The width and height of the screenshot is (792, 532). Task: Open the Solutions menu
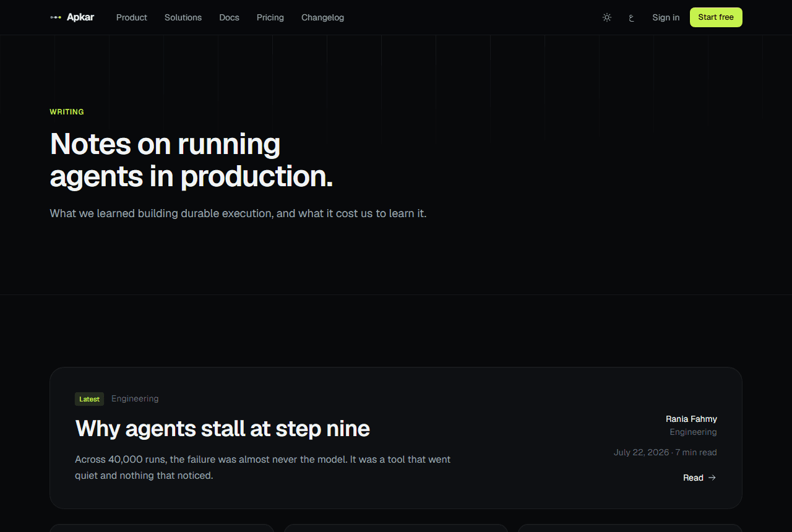point(183,17)
